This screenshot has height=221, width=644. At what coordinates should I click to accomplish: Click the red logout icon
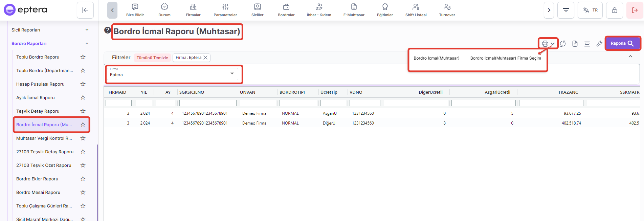pos(635,10)
